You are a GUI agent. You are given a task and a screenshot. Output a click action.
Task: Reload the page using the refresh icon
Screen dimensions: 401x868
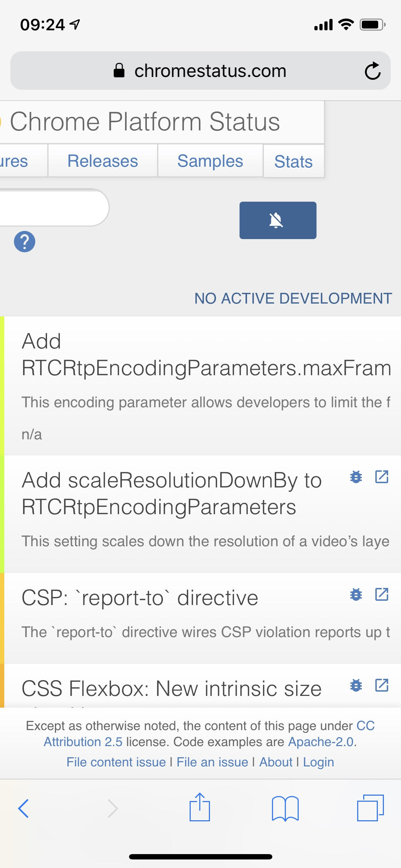coord(373,70)
